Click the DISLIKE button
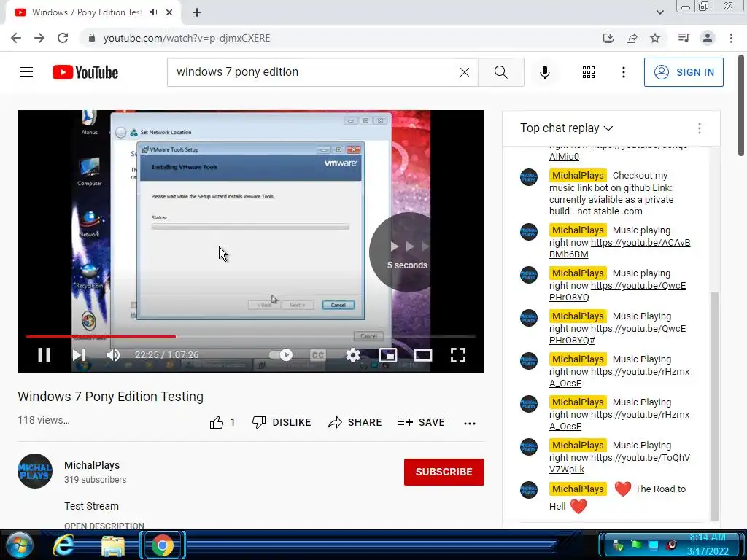 282,422
